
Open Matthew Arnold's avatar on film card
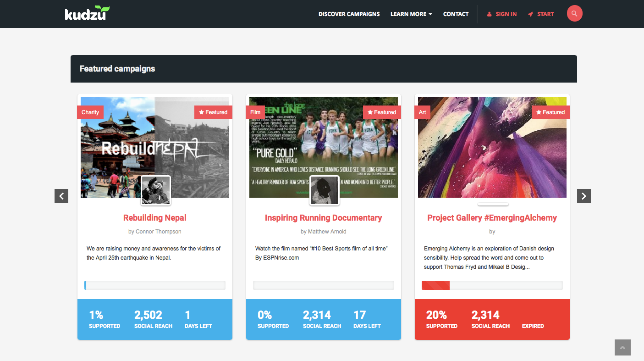pyautogui.click(x=325, y=190)
